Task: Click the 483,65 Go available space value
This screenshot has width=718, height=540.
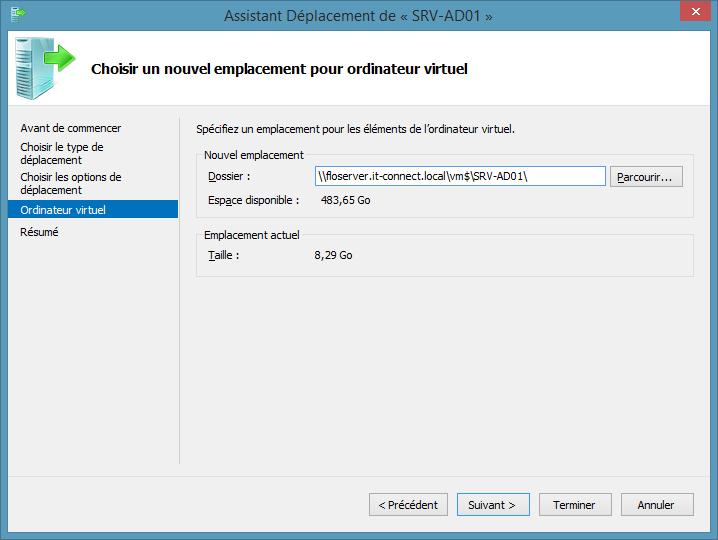Action: [345, 201]
